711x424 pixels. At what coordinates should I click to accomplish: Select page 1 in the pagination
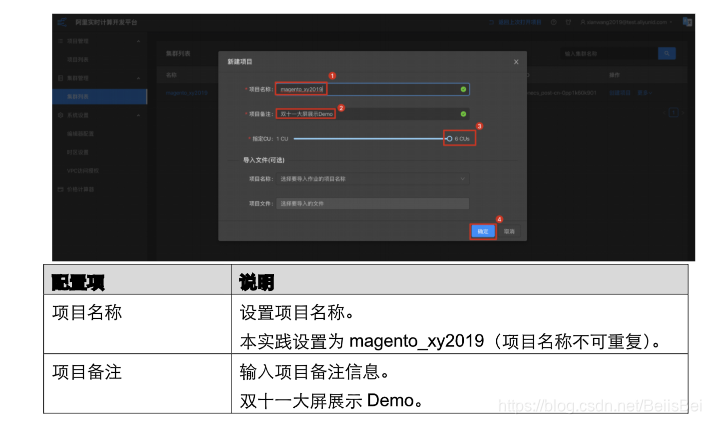(x=673, y=112)
